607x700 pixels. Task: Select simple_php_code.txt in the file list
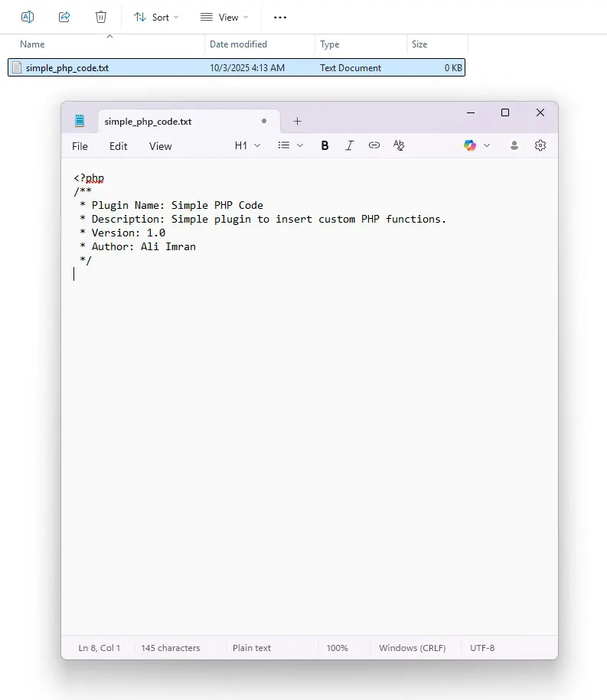point(67,68)
